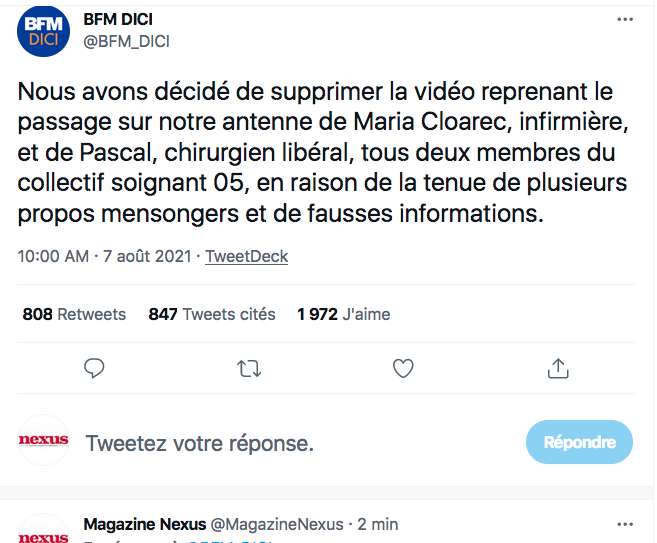
Task: Open the share upload icon
Action: [558, 368]
